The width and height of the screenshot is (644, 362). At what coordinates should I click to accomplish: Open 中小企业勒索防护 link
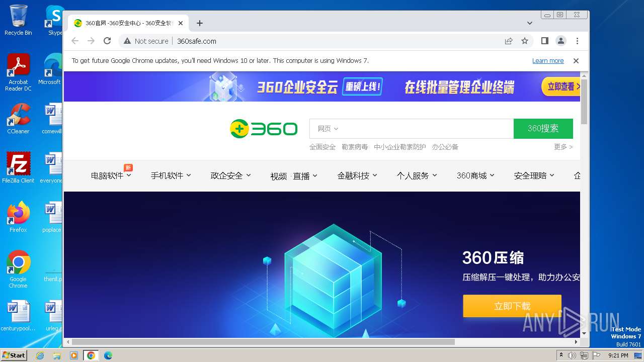400,147
